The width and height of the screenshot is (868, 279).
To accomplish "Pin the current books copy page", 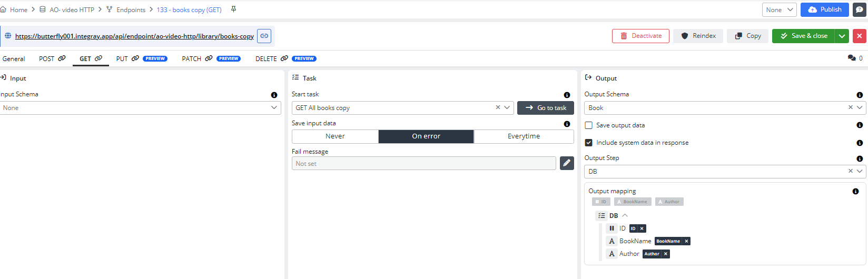I will [x=234, y=9].
